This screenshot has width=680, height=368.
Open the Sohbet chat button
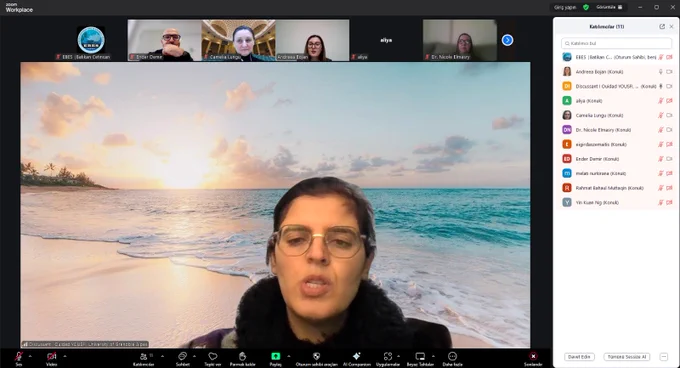pos(183,358)
